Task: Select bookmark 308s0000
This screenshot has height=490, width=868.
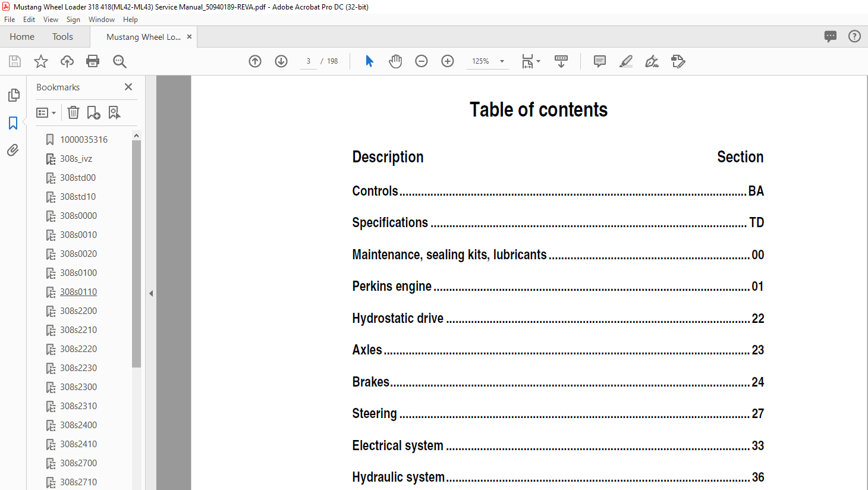Action: (78, 216)
